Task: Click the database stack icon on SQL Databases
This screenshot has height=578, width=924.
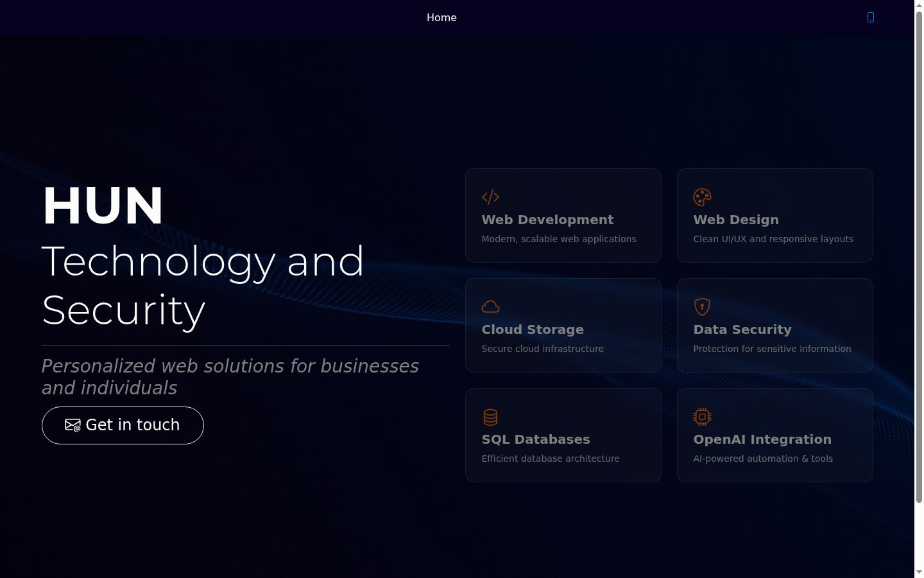Action: coord(490,417)
